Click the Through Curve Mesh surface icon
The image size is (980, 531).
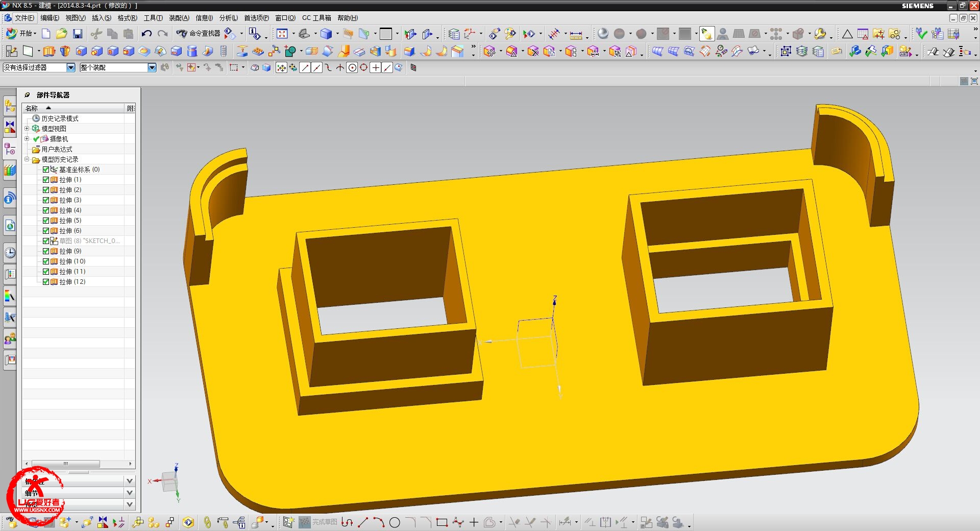pos(674,51)
